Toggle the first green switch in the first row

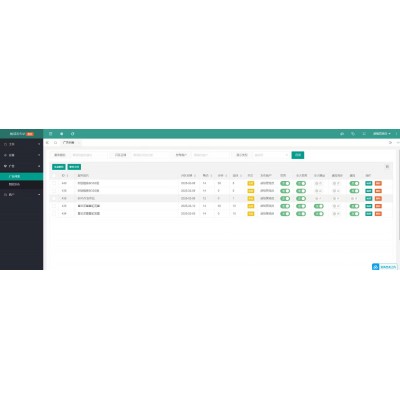(285, 183)
